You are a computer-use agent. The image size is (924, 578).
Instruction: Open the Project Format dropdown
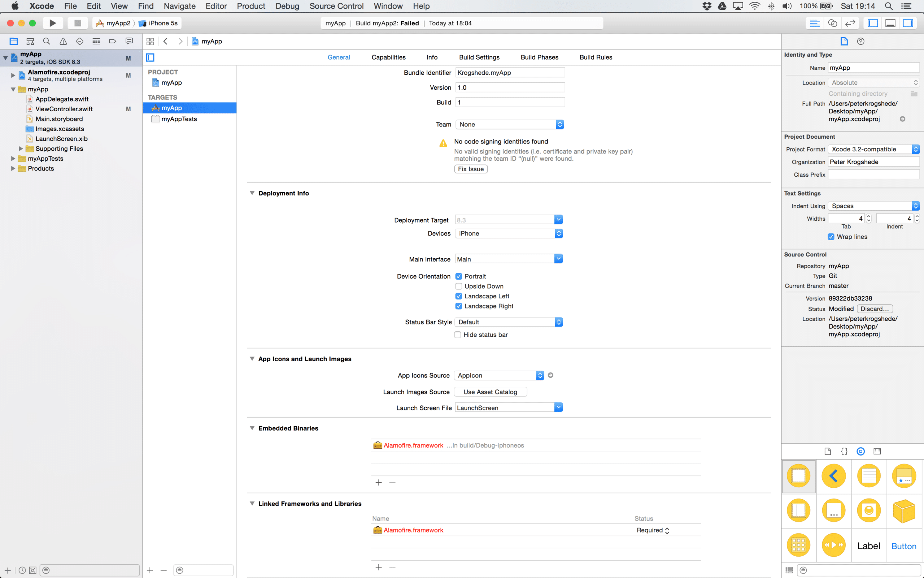873,149
